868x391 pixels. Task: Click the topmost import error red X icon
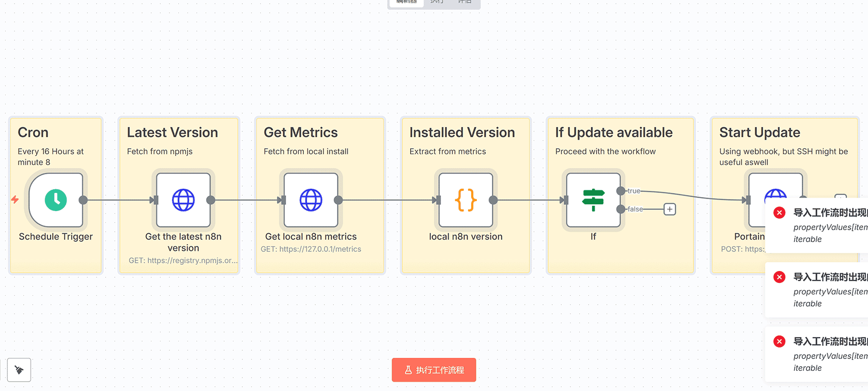coord(779,213)
